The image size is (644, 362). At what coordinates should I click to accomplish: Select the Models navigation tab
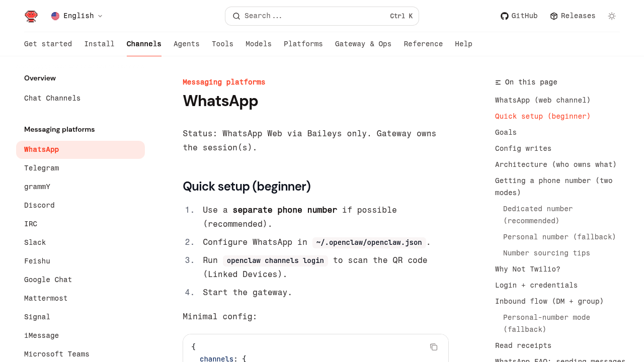click(258, 44)
